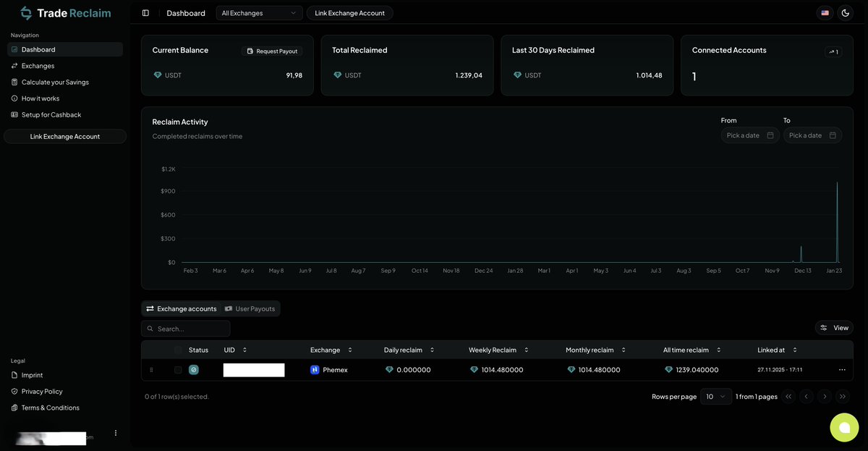Sort table by Linked at
868x451 pixels.
click(777, 350)
